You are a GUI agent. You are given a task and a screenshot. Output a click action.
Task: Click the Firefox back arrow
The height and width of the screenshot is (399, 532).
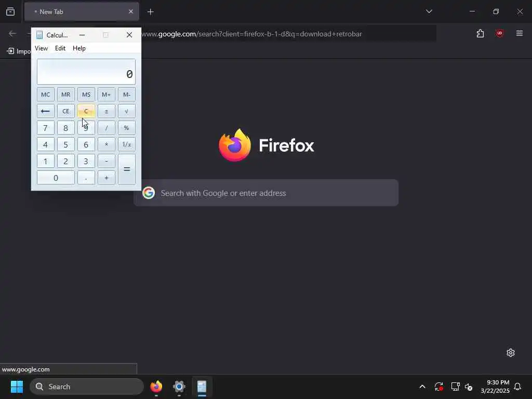[12, 34]
